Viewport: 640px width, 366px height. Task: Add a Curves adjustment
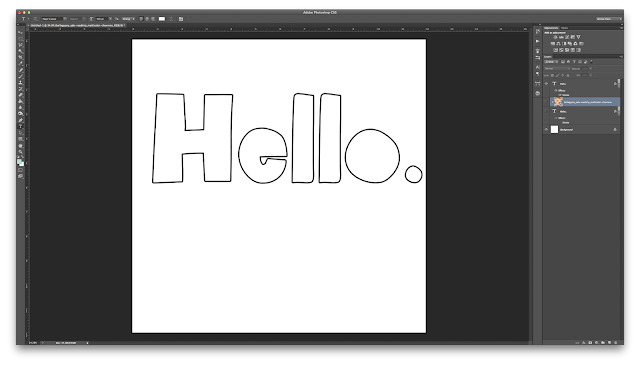[x=567, y=37]
